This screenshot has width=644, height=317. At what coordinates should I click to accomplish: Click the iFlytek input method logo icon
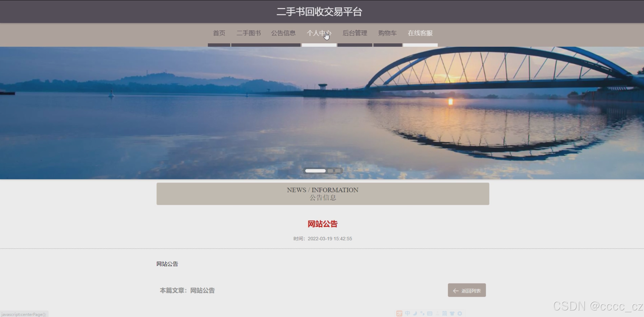[399, 313]
